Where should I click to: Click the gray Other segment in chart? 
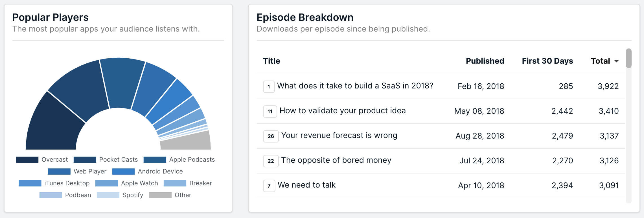tap(186, 141)
